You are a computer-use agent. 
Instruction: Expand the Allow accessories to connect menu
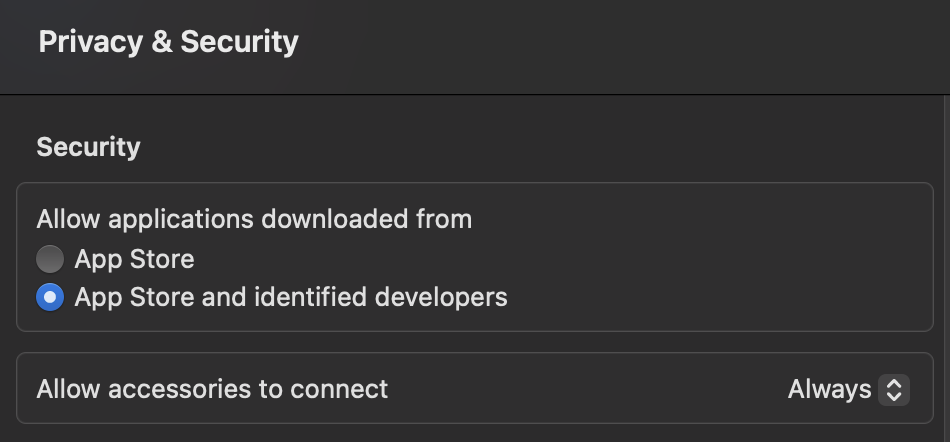point(847,389)
